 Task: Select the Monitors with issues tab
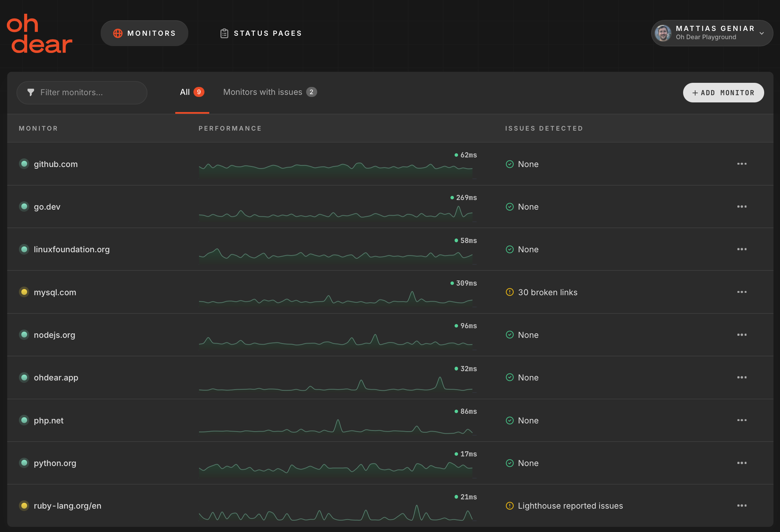tap(270, 92)
